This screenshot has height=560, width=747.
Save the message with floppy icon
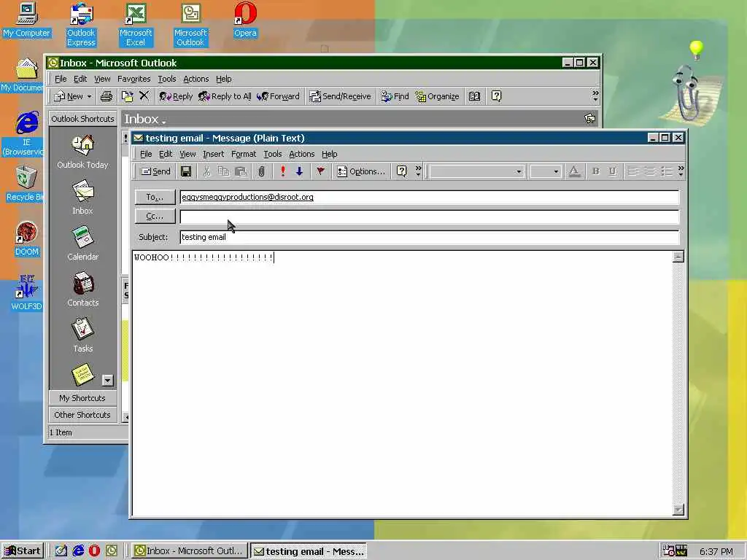[x=186, y=171]
